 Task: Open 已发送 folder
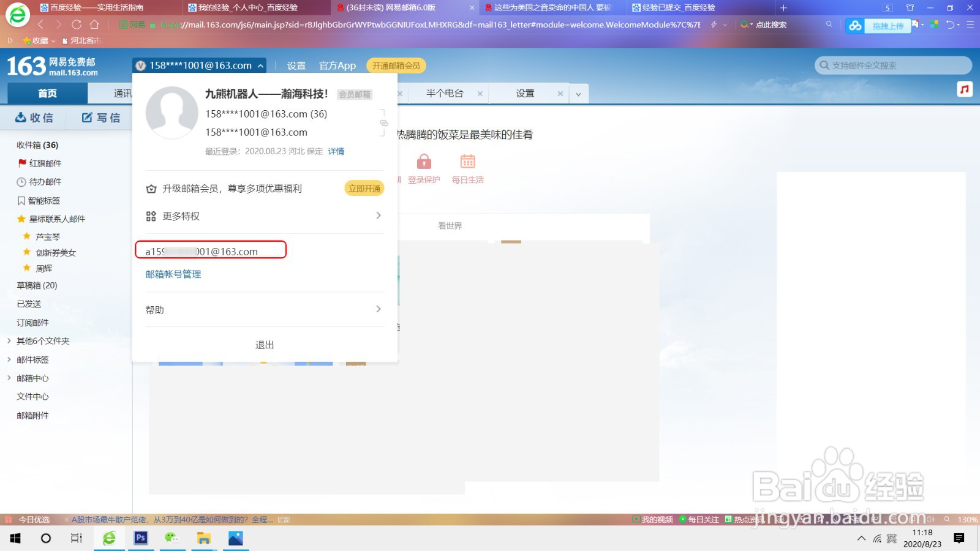point(29,304)
